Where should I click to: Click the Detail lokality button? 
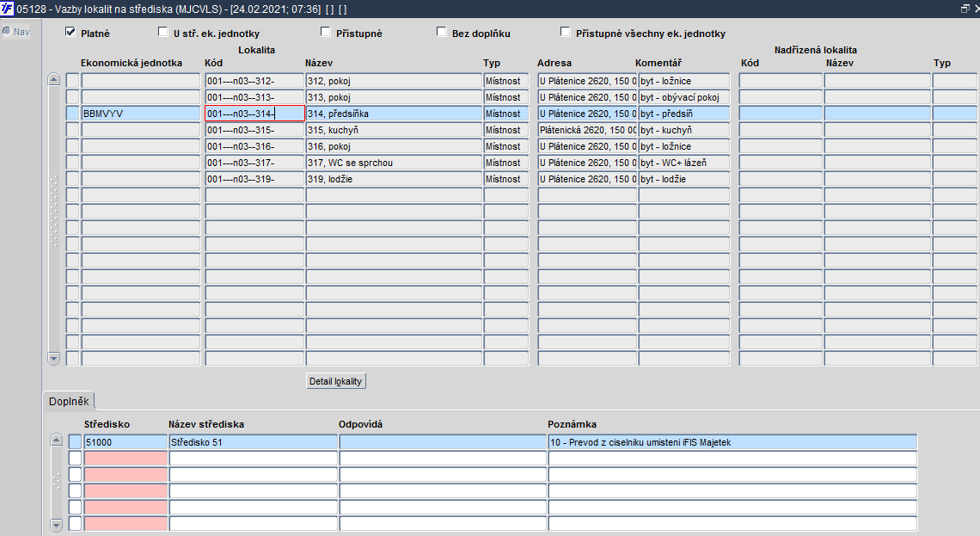[335, 381]
